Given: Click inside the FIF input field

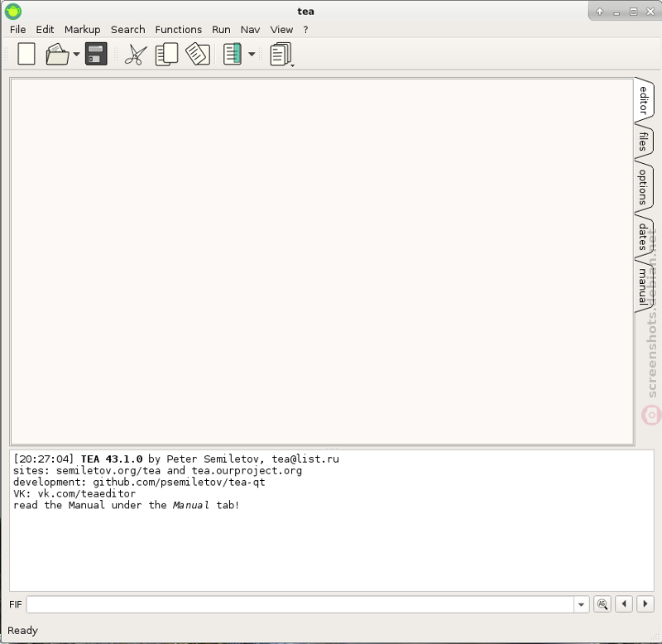Looking at the screenshot, I should tap(300, 605).
